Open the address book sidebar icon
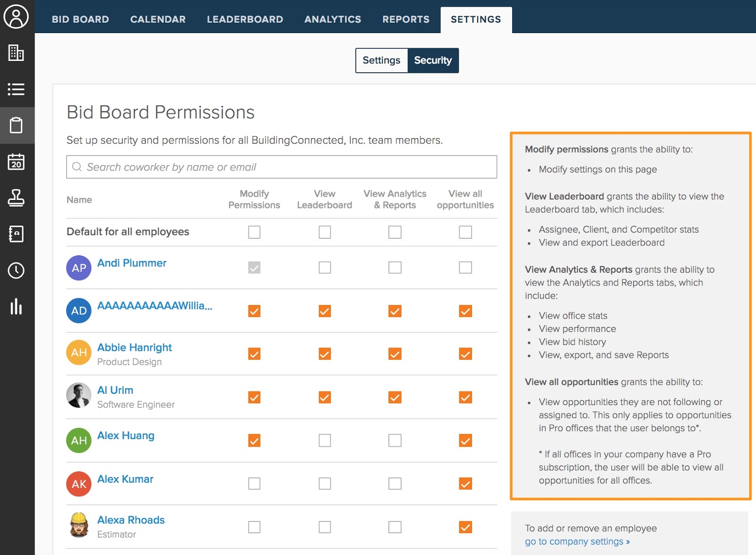Viewport: 756px width, 555px height. tap(17, 234)
